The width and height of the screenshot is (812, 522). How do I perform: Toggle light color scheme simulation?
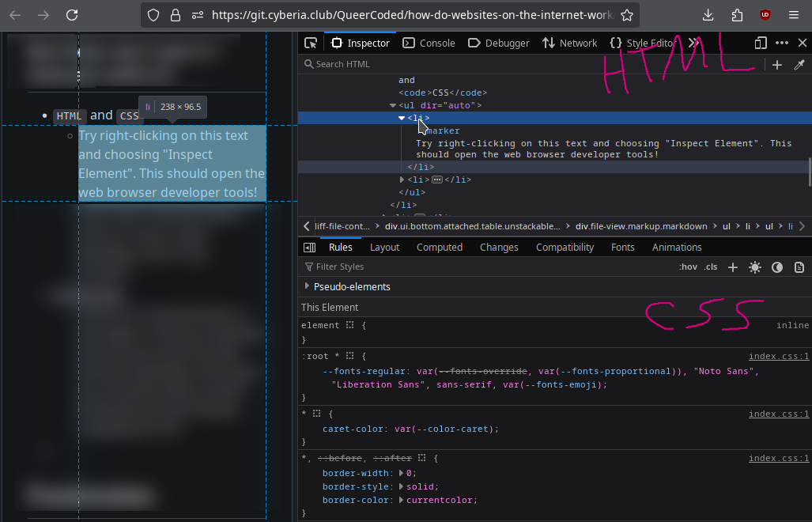(x=755, y=267)
